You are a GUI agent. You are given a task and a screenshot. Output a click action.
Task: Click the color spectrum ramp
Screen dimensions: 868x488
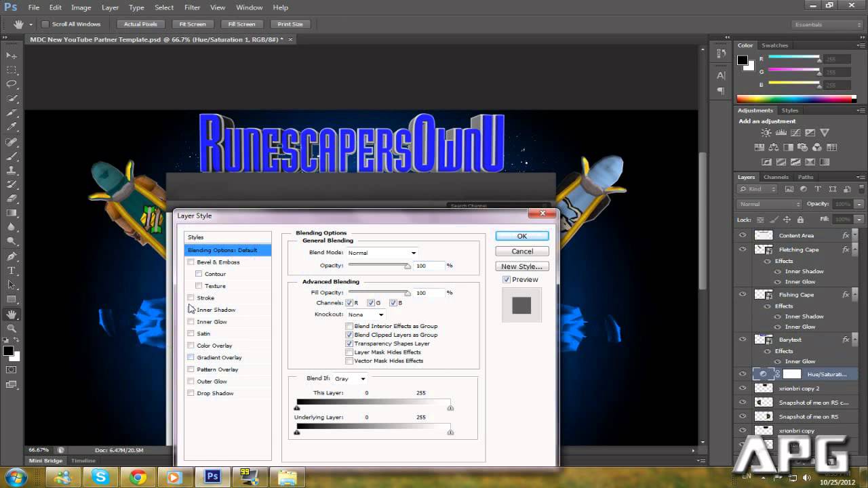coord(796,99)
